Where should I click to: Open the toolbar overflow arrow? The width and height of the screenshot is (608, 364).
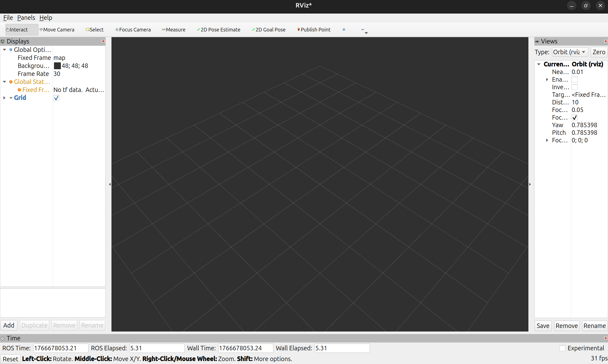click(366, 33)
